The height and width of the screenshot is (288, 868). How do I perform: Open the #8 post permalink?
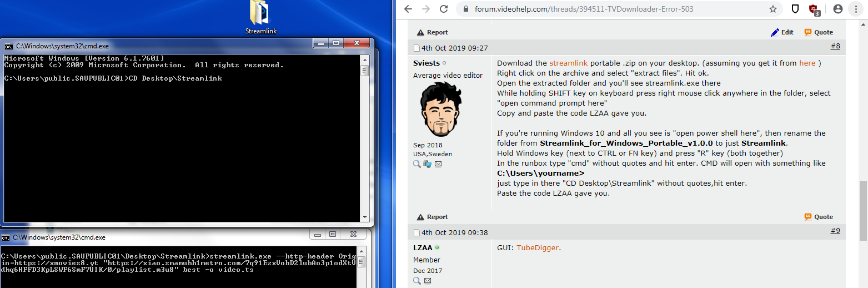(835, 46)
